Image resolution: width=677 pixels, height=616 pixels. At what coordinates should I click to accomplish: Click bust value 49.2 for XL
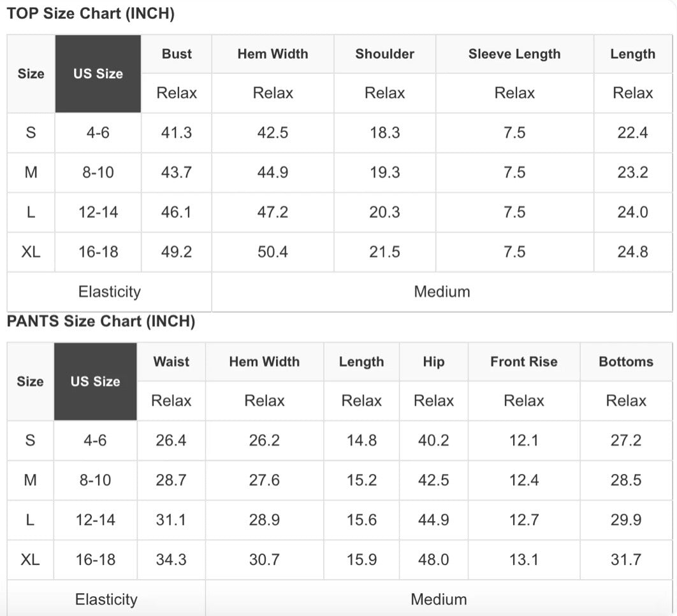(x=177, y=252)
